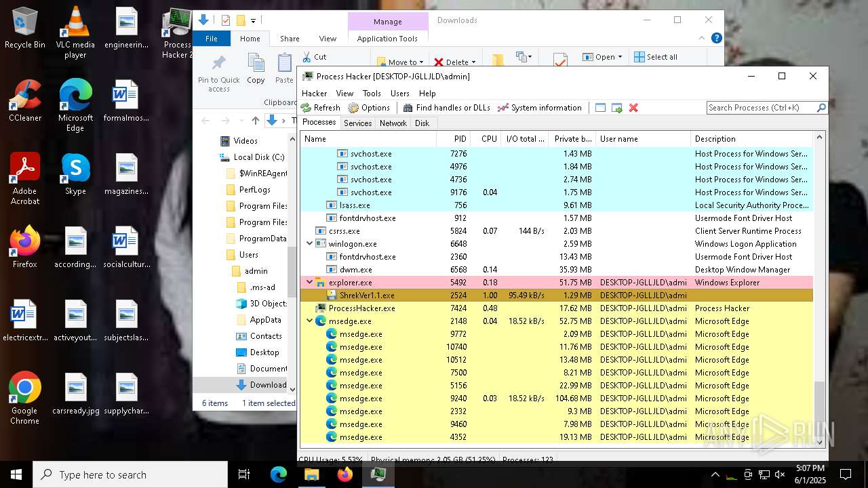
Task: Click Microsoft Edge icon in taskbar
Action: (x=279, y=474)
